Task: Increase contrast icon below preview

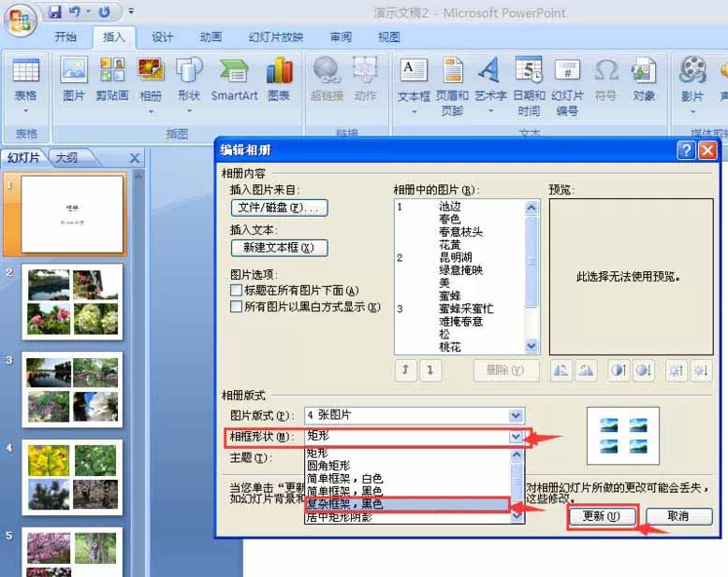Action: pyautogui.click(x=619, y=370)
